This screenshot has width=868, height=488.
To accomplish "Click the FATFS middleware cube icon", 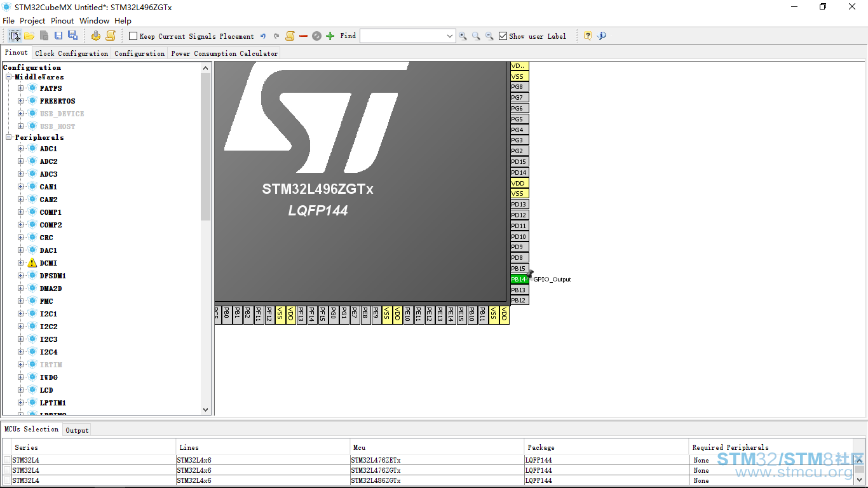I will 32,88.
